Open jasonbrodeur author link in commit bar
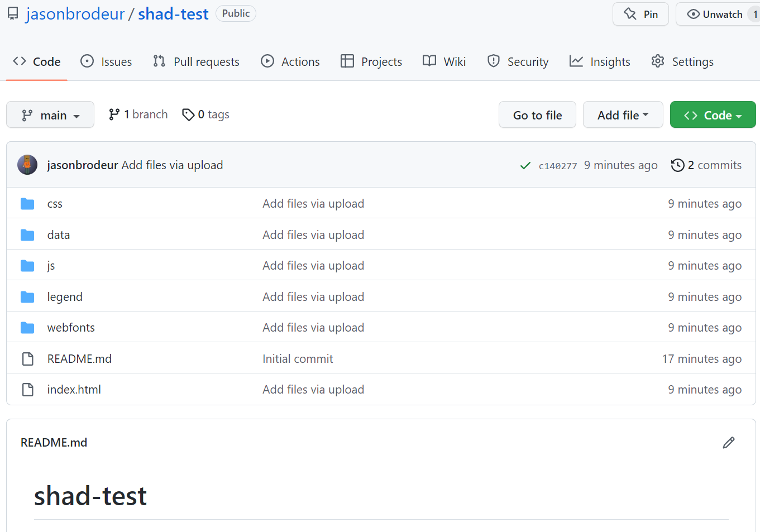 [x=83, y=165]
